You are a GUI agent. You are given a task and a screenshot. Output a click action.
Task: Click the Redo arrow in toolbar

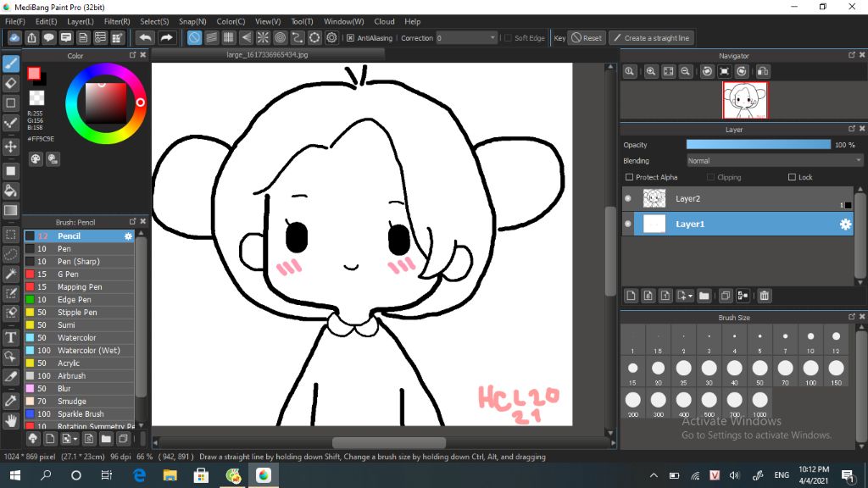(x=166, y=37)
